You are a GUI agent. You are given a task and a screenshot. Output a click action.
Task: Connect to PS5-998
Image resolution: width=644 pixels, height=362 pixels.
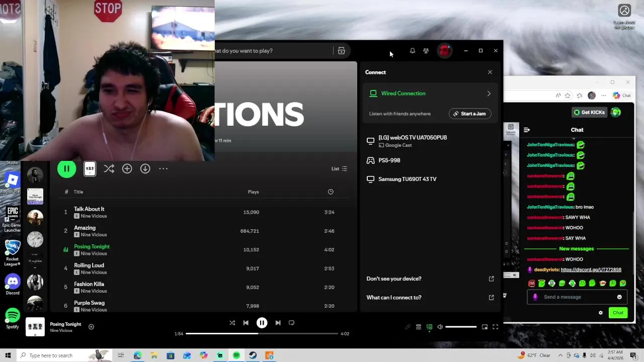430,160
